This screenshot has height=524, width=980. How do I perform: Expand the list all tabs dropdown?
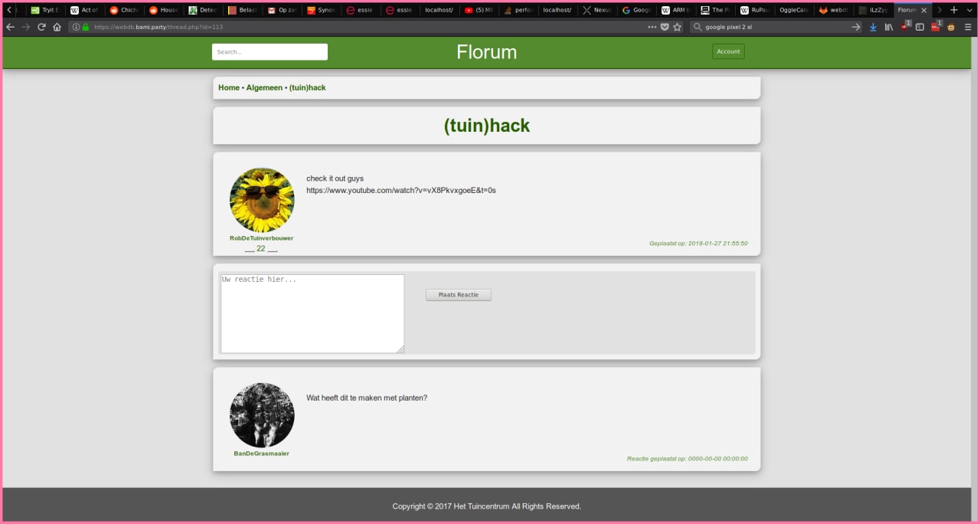click(968, 10)
